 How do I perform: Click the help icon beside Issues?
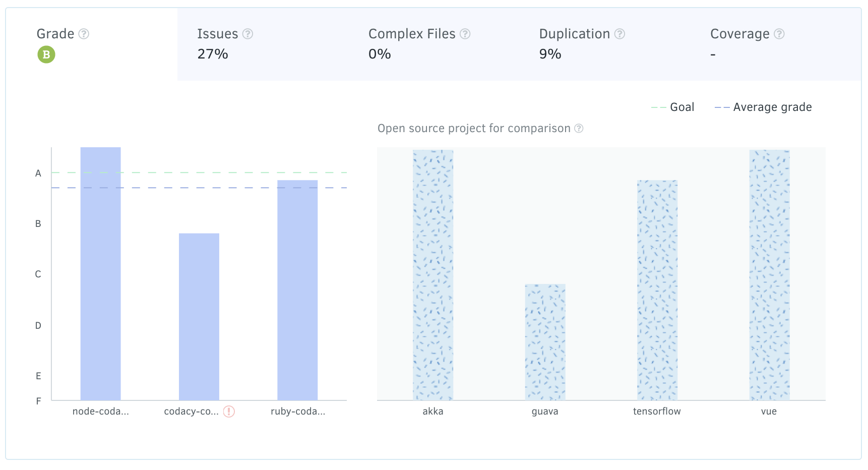click(247, 34)
